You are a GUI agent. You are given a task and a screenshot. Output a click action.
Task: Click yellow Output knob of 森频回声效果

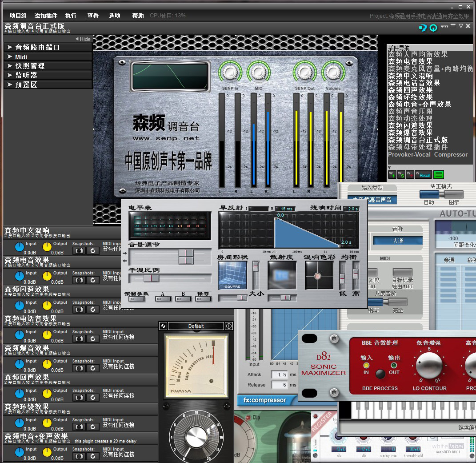(x=47, y=394)
